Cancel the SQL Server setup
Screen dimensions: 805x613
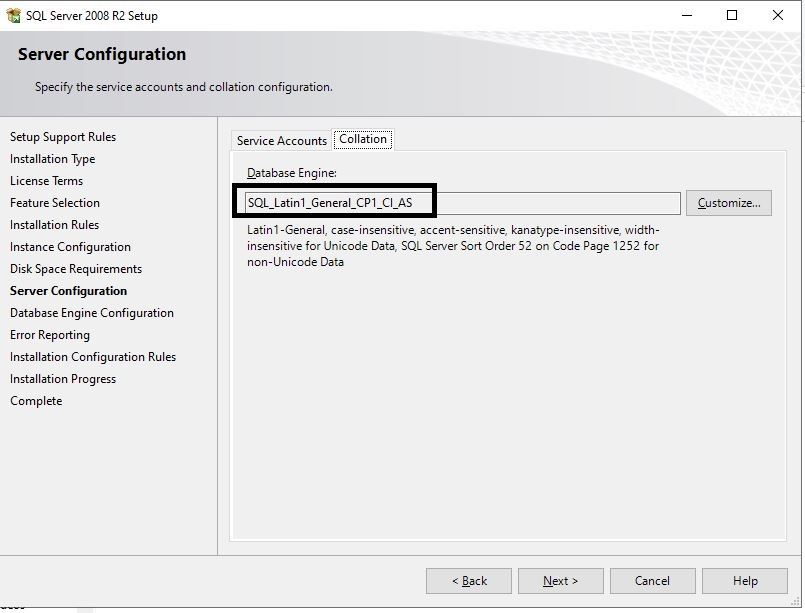pos(653,581)
